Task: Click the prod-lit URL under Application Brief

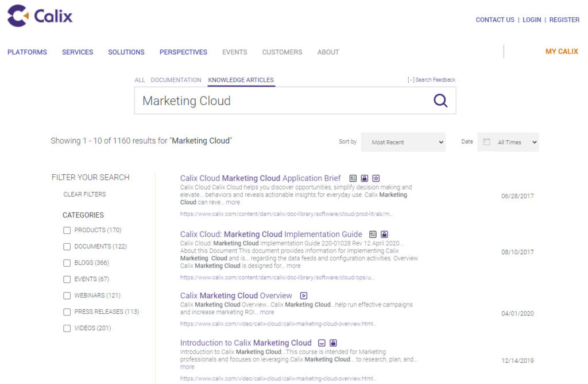Action: tap(287, 214)
